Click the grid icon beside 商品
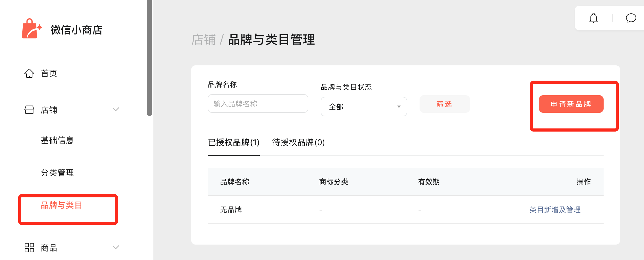This screenshot has height=260, width=644. (29, 247)
